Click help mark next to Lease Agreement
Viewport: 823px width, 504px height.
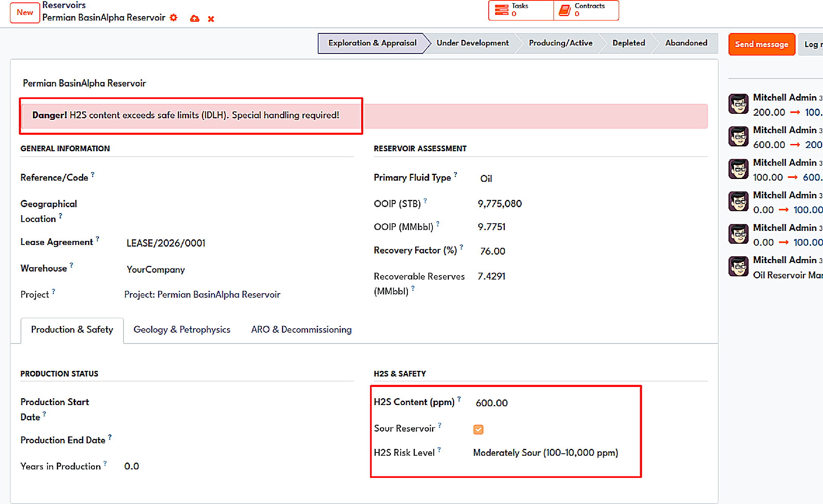click(x=97, y=239)
